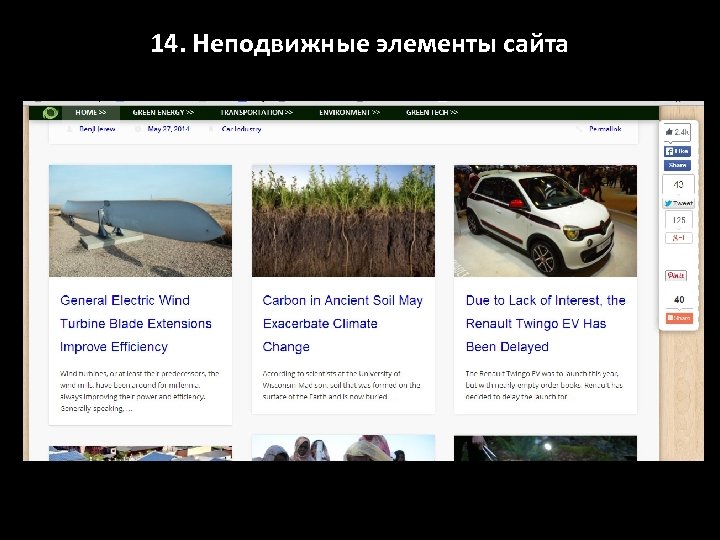Image resolution: width=720 pixels, height=540 pixels.
Task: Open the GREEN TECH menu
Action: click(432, 112)
